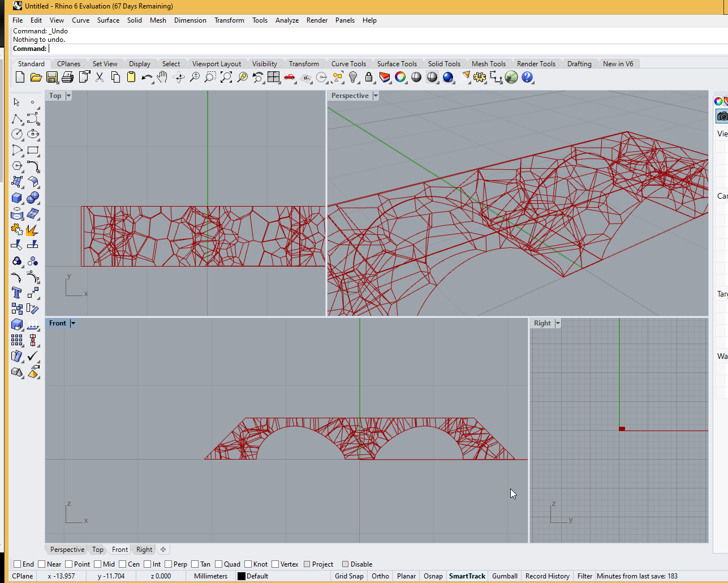
Task: Expand the Perspective viewport menu arrow
Action: pos(376,96)
